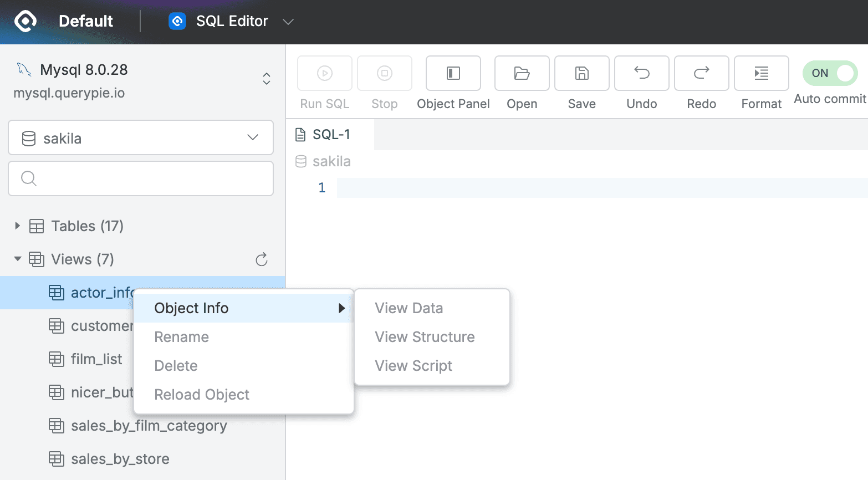Click the Format SQL icon
The image size is (868, 480).
coord(760,73)
